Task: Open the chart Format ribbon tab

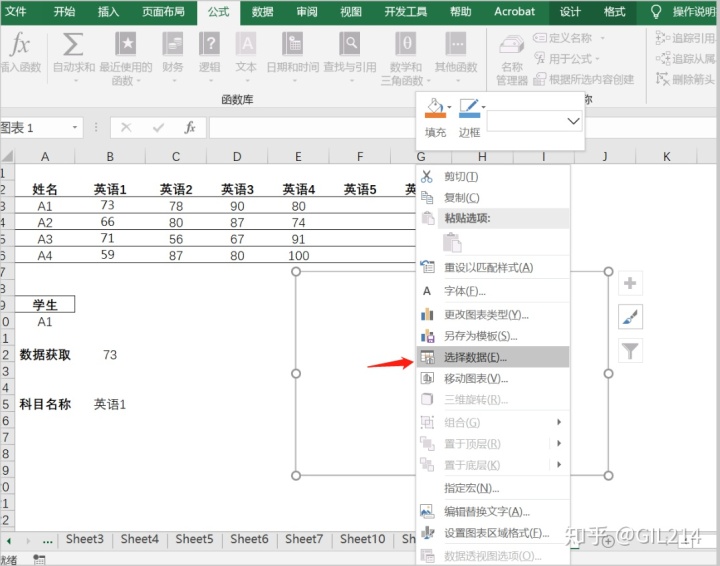Action: [614, 11]
